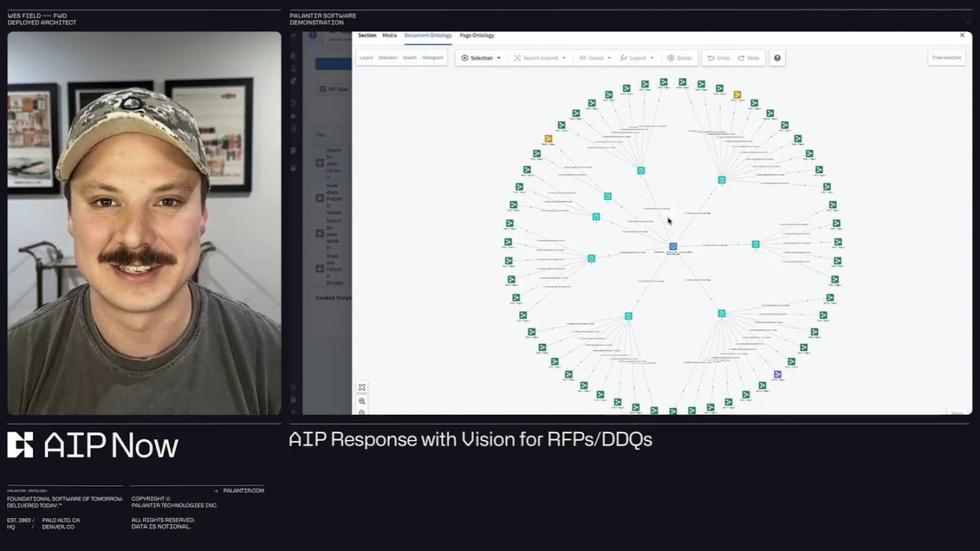
Task: Select the Document Ontology tab
Action: [x=428, y=35]
